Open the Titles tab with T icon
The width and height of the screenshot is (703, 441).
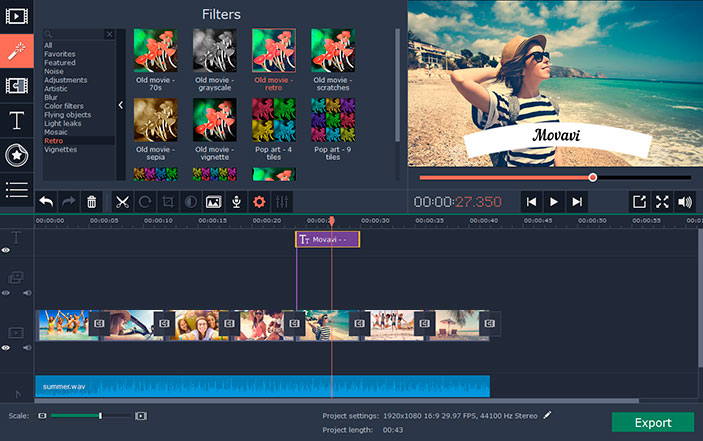point(17,120)
